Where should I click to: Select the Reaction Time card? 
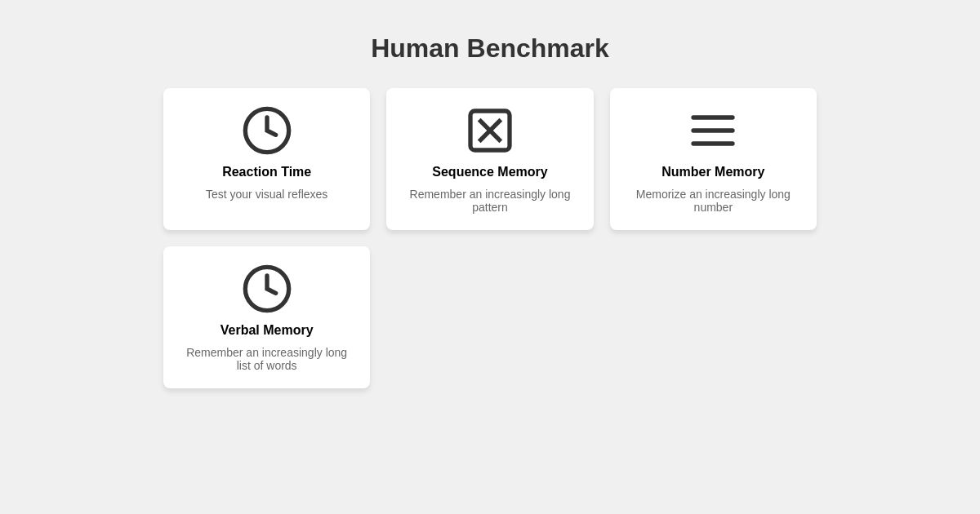[x=267, y=159]
